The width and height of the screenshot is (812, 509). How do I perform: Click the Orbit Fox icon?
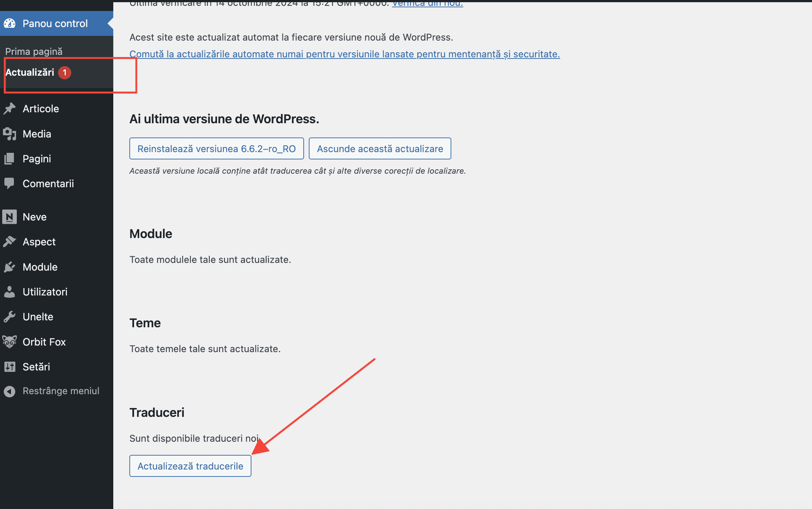10,342
